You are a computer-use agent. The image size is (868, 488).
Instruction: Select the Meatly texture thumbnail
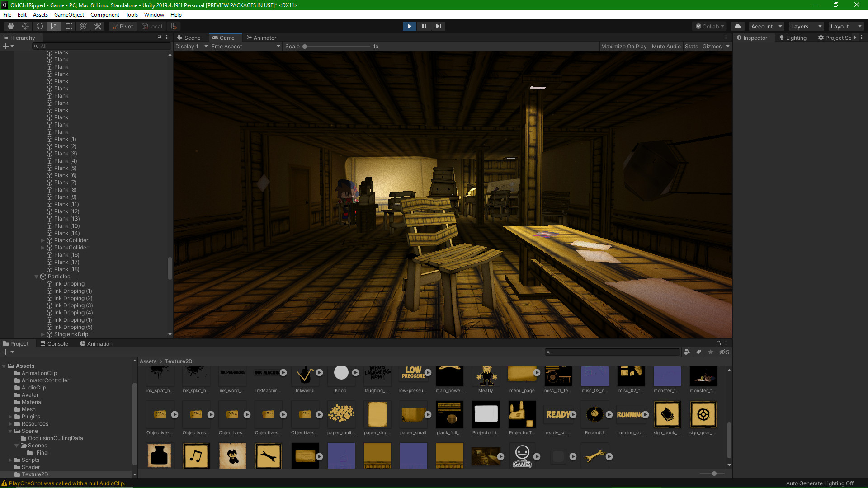point(486,376)
